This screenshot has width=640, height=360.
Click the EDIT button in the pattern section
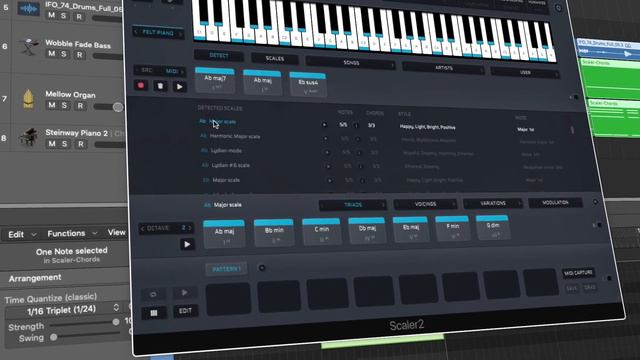point(185,311)
